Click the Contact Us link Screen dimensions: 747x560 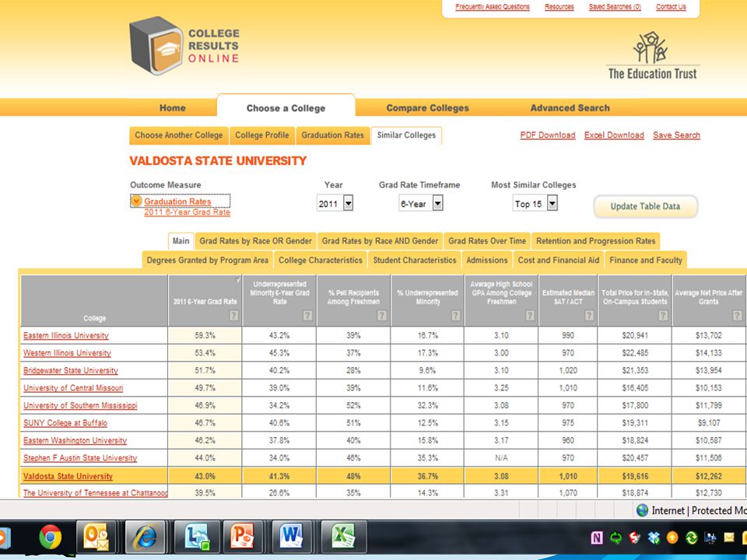671,7
